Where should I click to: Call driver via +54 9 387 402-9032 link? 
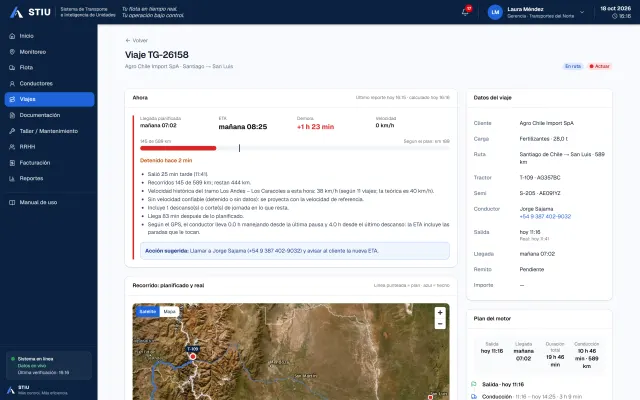[x=545, y=216]
